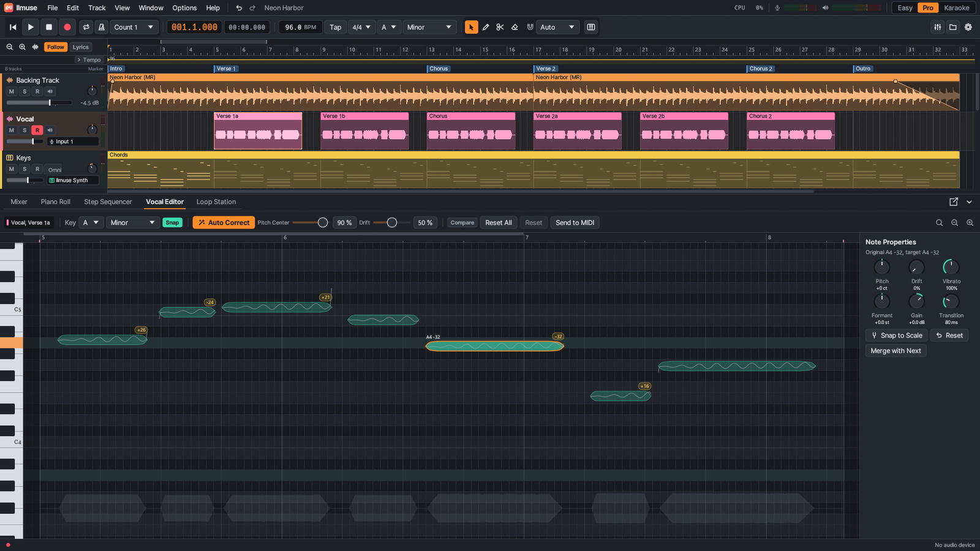Click the Reset All button
Image resolution: width=980 pixels, height=551 pixels.
click(499, 223)
